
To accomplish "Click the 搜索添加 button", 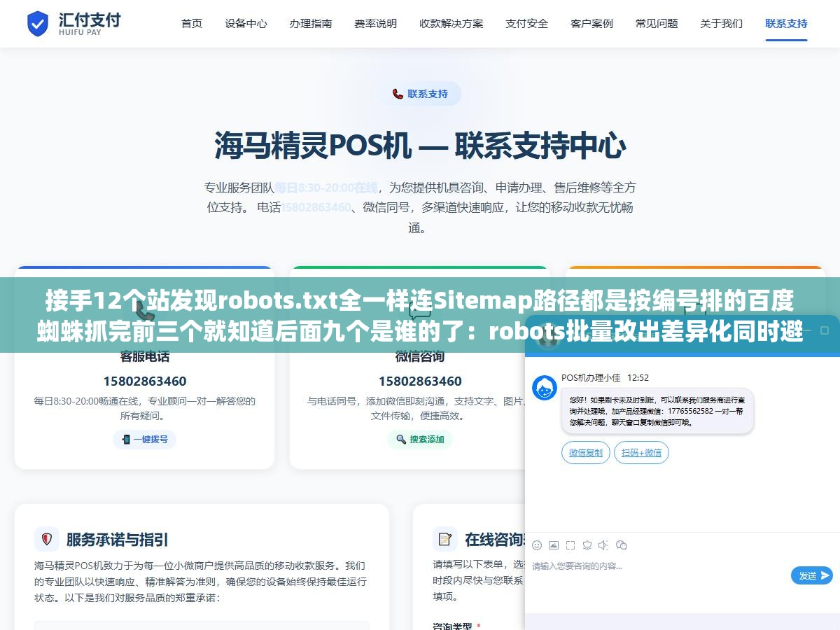I will coord(420,440).
